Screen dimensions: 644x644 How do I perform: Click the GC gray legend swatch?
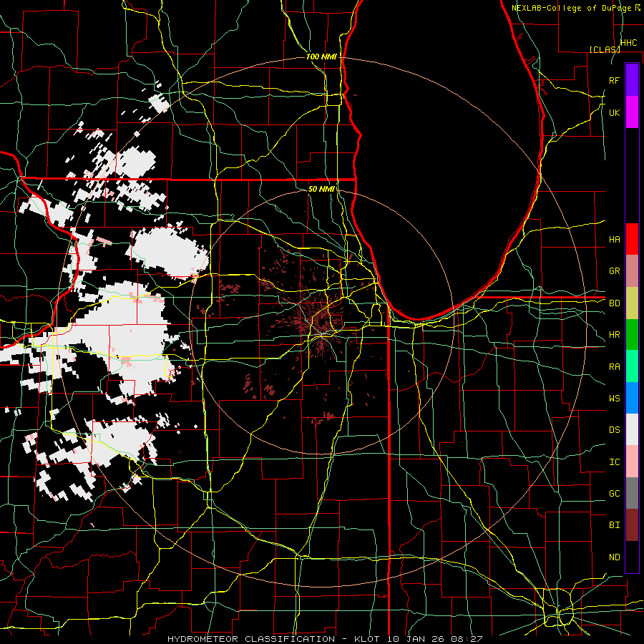(632, 493)
